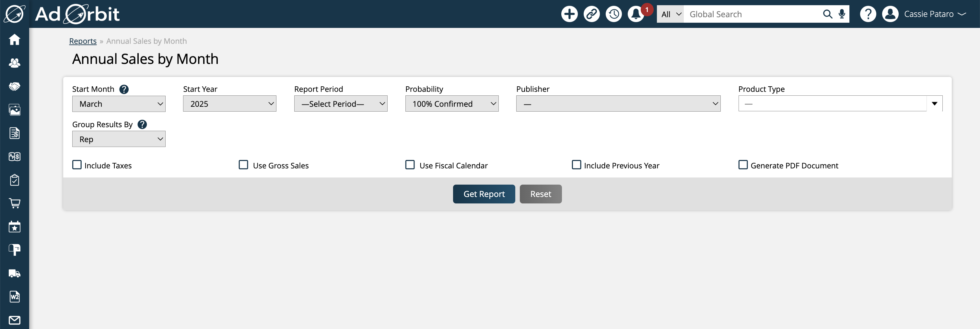
Task: Open the notifications bell icon
Action: [636, 14]
